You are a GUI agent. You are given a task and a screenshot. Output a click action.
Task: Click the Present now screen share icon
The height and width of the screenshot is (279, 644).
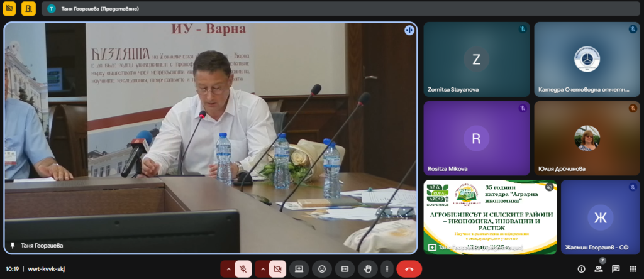pyautogui.click(x=299, y=269)
